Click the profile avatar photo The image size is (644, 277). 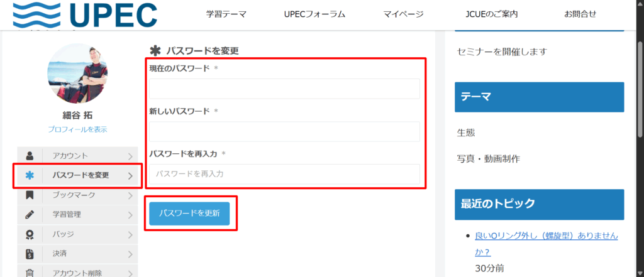(77, 74)
